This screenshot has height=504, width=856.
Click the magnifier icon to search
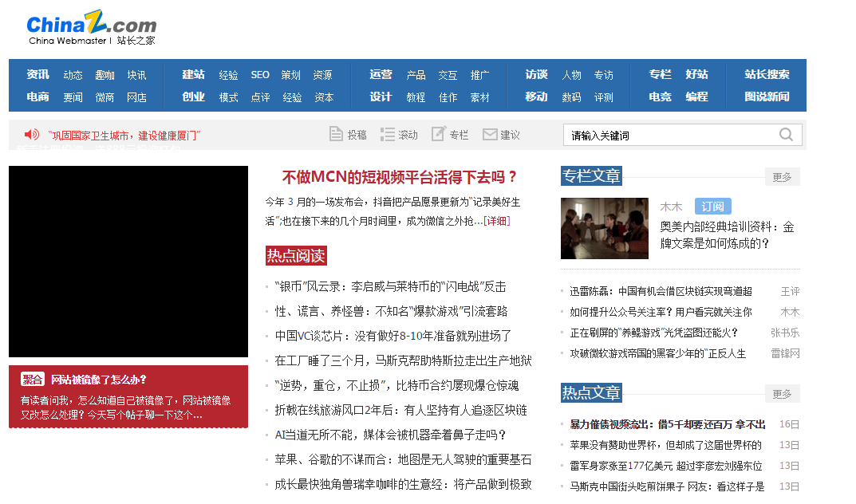pyautogui.click(x=785, y=134)
